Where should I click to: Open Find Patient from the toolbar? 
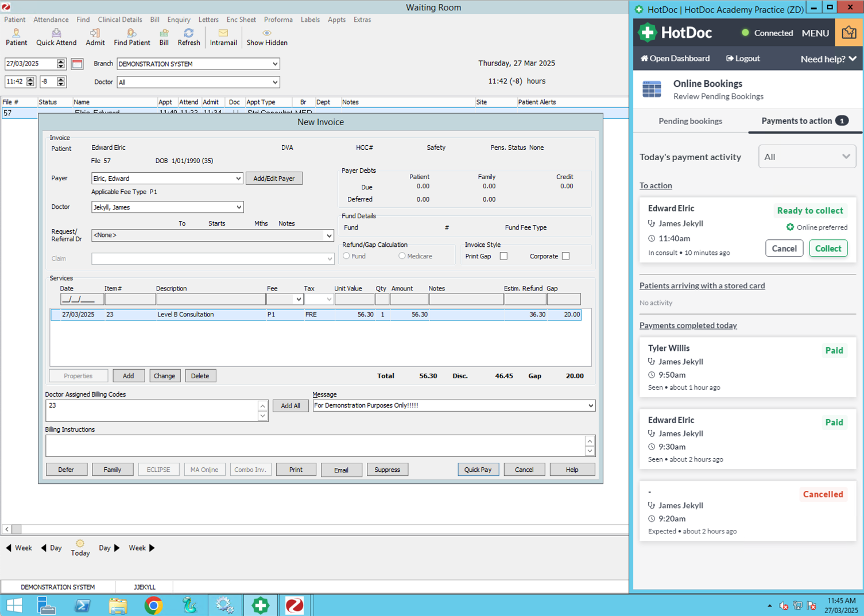point(132,37)
